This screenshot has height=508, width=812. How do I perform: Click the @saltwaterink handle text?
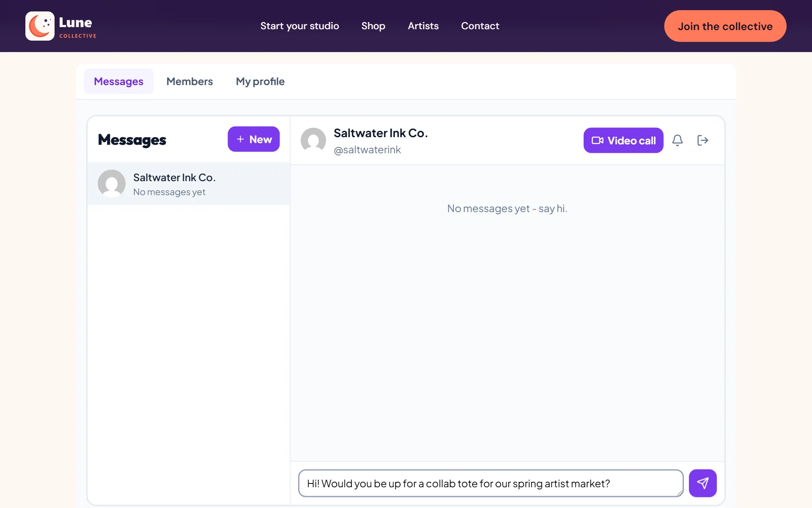pyautogui.click(x=367, y=150)
